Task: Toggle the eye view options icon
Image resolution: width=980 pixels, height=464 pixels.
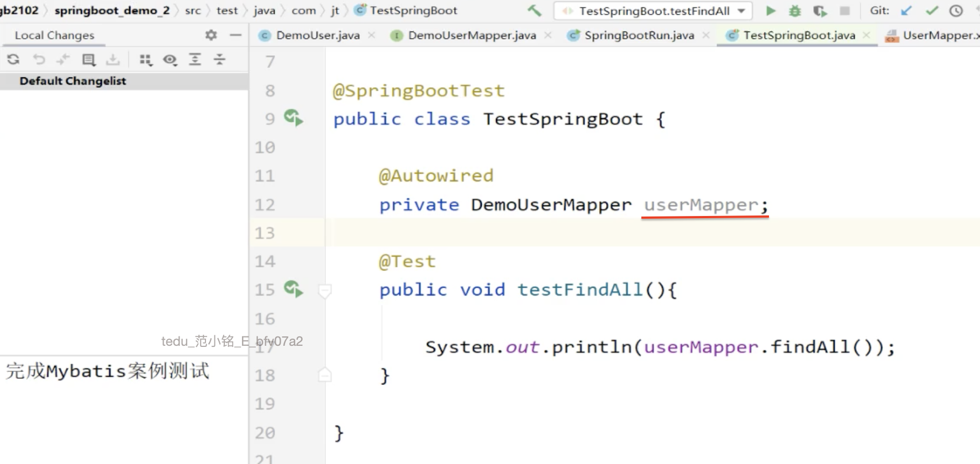Action: click(170, 59)
